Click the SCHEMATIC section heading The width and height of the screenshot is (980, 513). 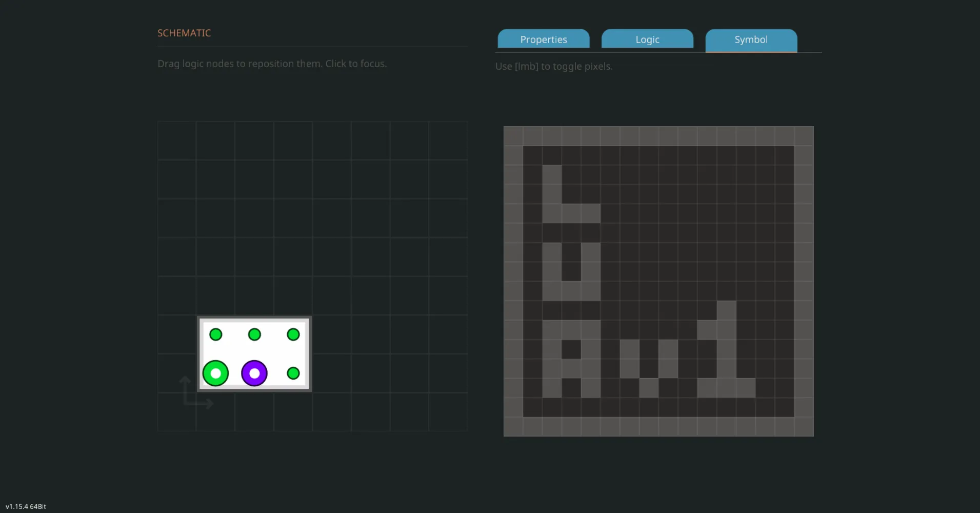tap(184, 33)
